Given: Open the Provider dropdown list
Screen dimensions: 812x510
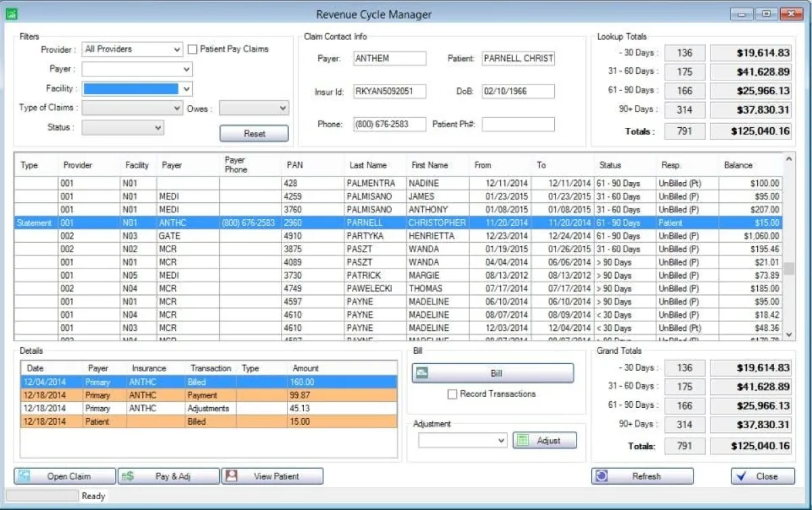Looking at the screenshot, I should coord(177,49).
